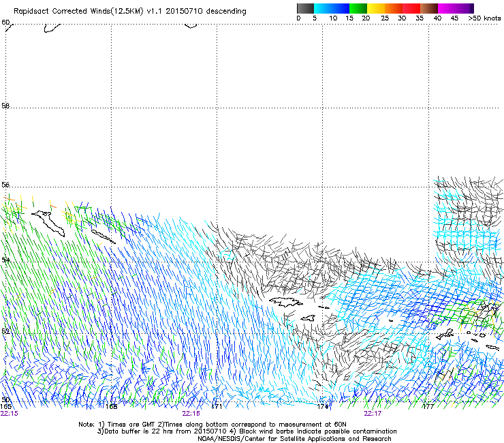Click the longitude axis label '165'
The width and height of the screenshot is (504, 443).
[x=5, y=407]
